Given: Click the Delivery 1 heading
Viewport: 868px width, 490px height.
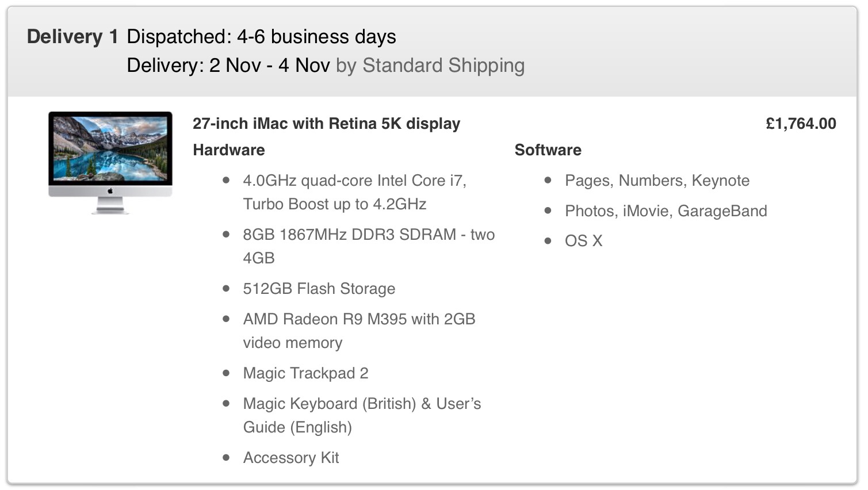Looking at the screenshot, I should tap(72, 37).
